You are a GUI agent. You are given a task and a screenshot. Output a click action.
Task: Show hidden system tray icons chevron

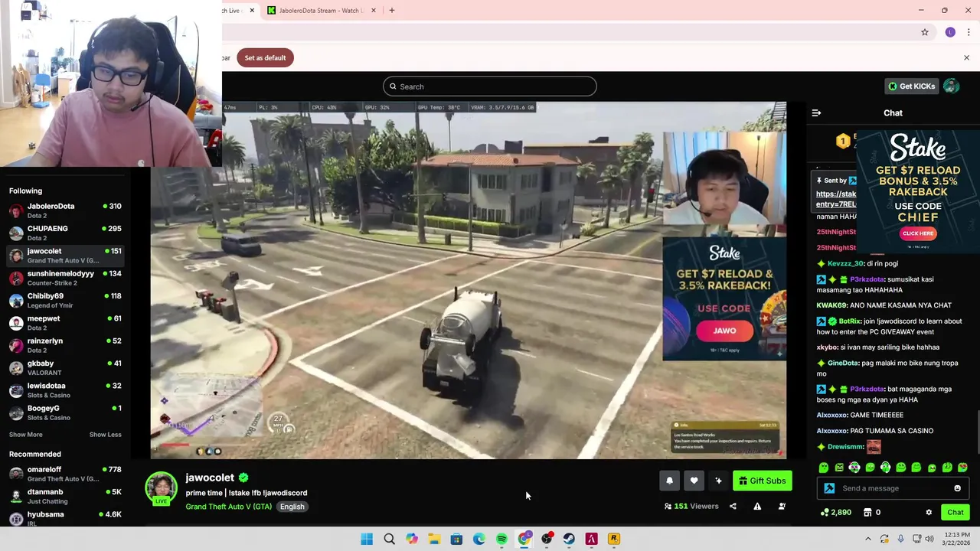[x=867, y=539]
